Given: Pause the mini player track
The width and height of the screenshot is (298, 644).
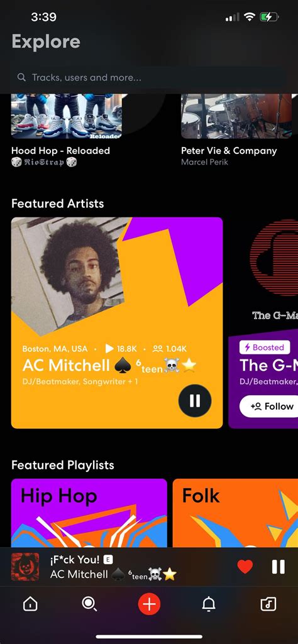Looking at the screenshot, I should [279, 567].
